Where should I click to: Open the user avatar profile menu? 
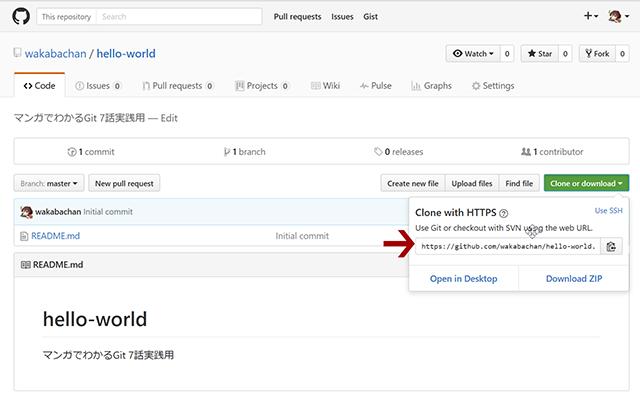tap(618, 17)
